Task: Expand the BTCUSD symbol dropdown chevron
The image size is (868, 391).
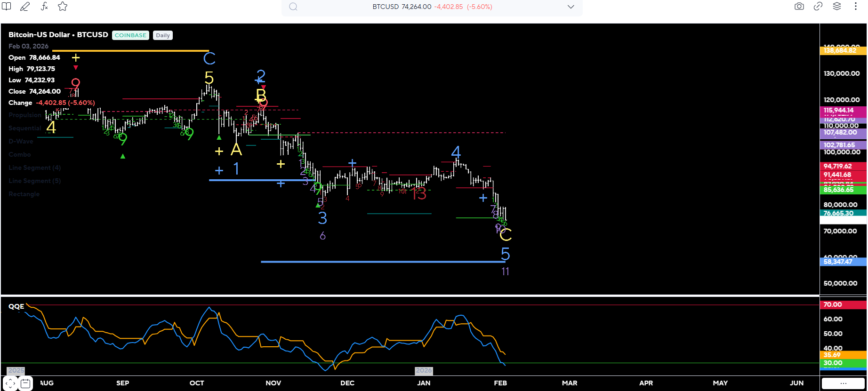Action: pos(571,7)
